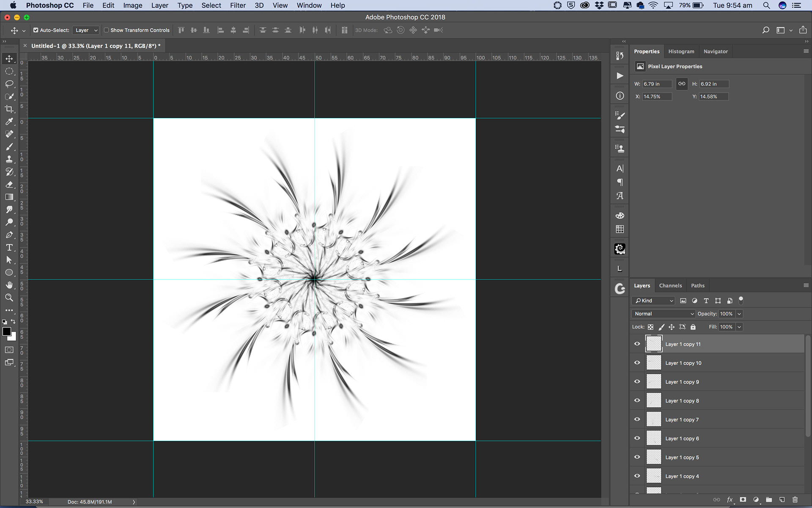Uncheck the Auto-Select checkbox
The image size is (812, 508).
click(x=36, y=30)
